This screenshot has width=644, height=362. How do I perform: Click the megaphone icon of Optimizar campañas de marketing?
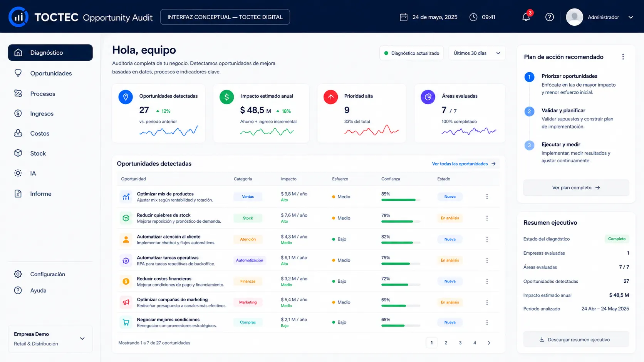click(126, 302)
